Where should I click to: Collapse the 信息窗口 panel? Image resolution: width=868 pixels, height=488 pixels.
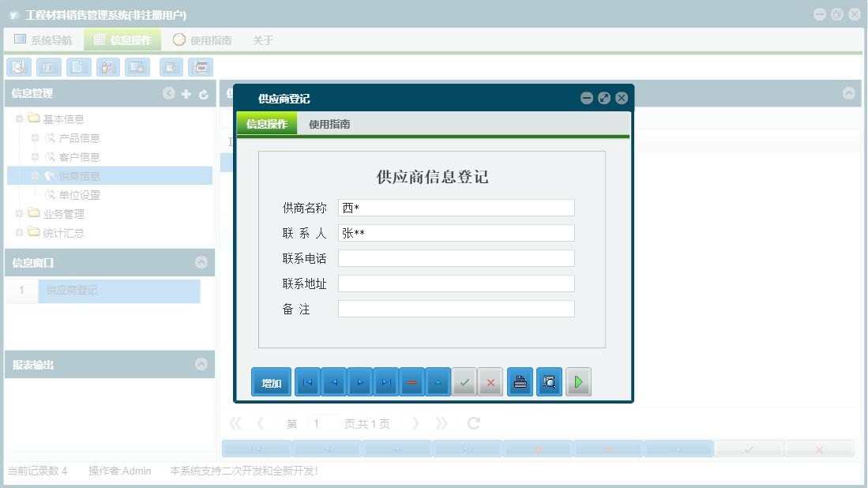(x=201, y=262)
